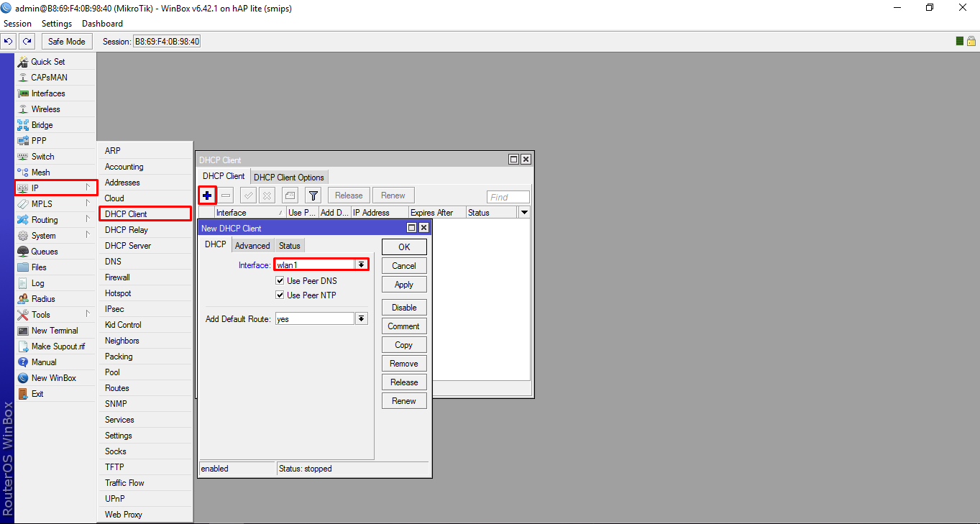Click Exit in the sidebar
The height and width of the screenshot is (524, 980).
tap(55, 394)
